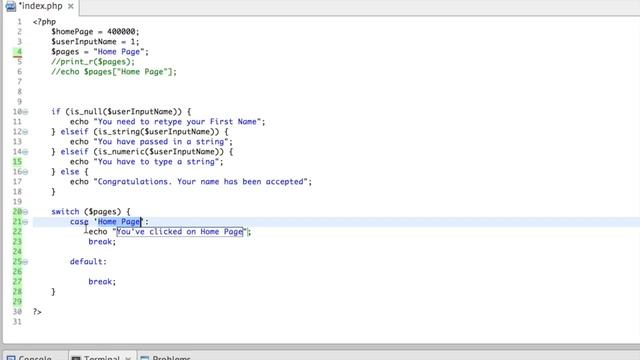Click line number 15 in the gutter
The image size is (640, 360).
pyautogui.click(x=17, y=162)
